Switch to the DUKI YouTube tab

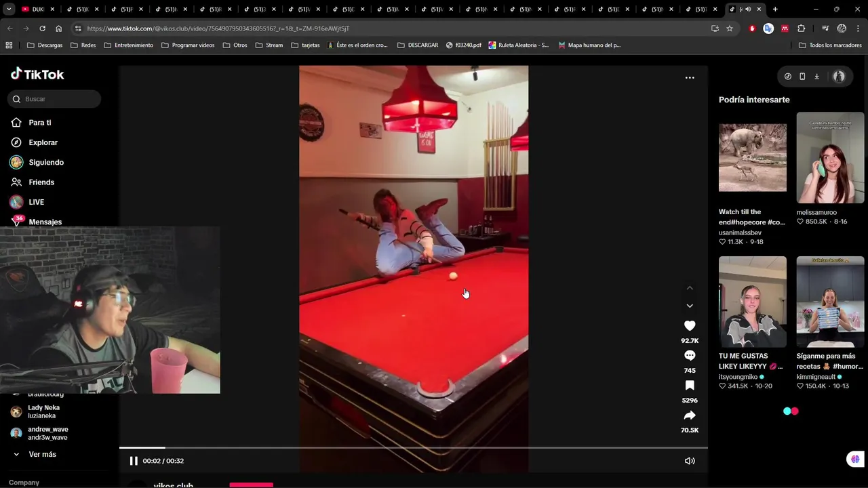pyautogui.click(x=39, y=9)
